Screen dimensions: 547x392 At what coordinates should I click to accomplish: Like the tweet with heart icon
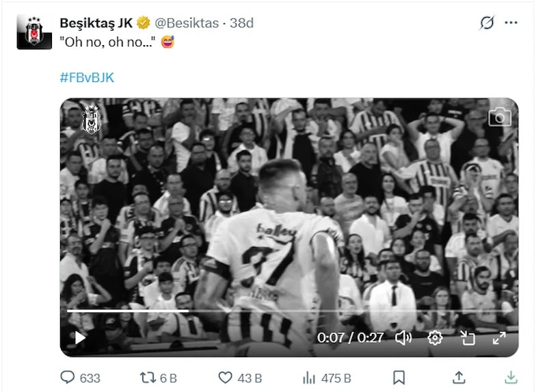(x=225, y=378)
